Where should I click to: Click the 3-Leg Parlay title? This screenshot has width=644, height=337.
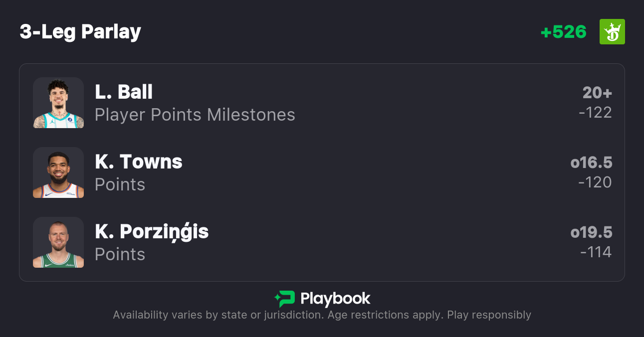(x=80, y=32)
